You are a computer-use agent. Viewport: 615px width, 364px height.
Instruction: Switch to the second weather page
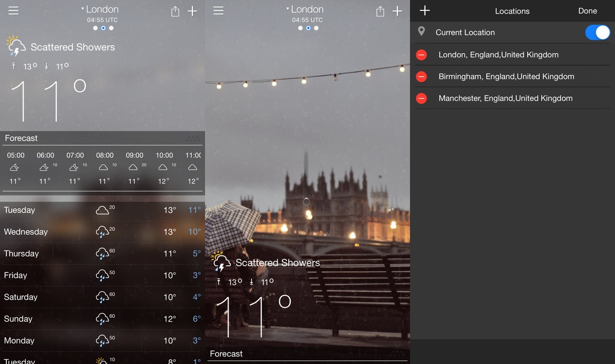[x=103, y=28]
